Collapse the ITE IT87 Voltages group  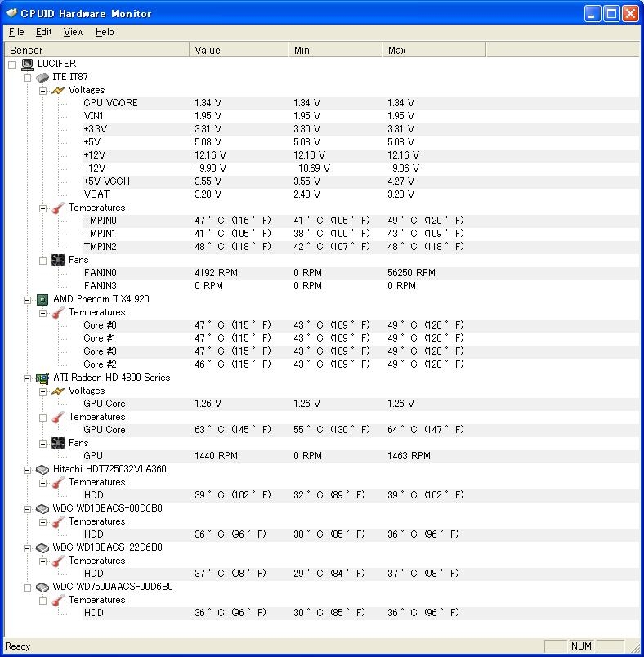pos(42,91)
